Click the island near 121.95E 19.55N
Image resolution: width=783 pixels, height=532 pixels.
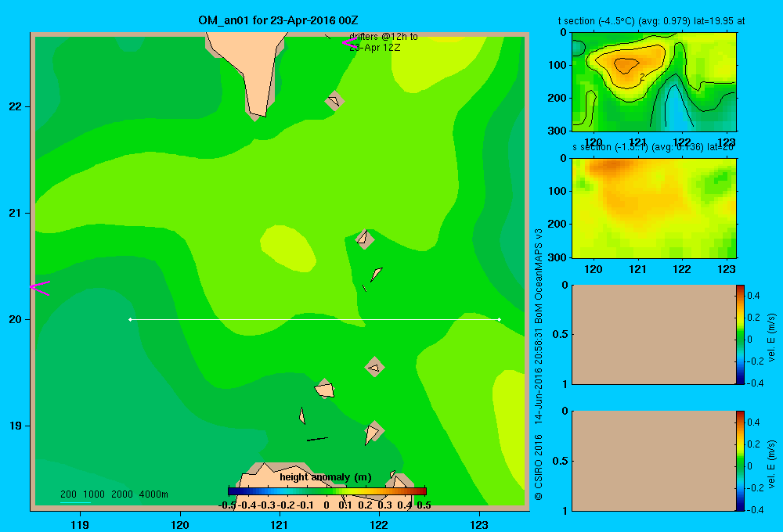(x=374, y=367)
